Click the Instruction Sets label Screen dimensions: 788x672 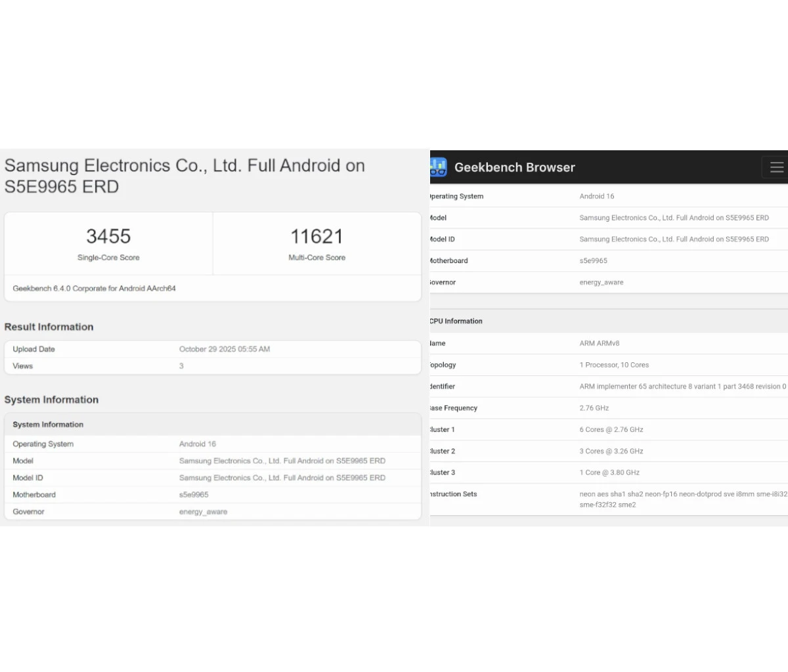[x=454, y=494]
